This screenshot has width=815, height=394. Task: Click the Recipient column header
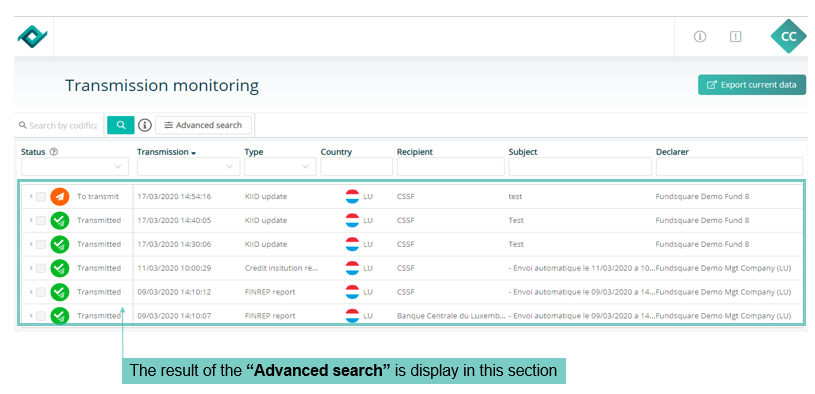[x=415, y=152]
